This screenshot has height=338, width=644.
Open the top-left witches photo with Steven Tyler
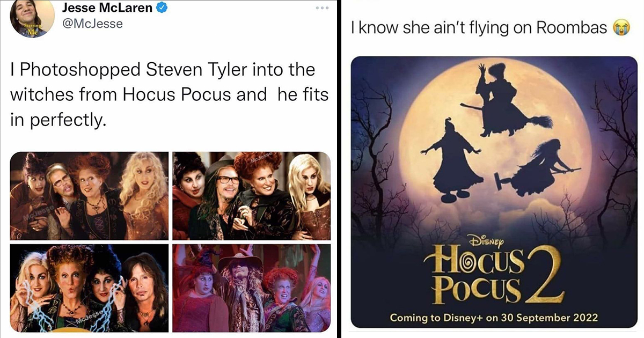[89, 194]
